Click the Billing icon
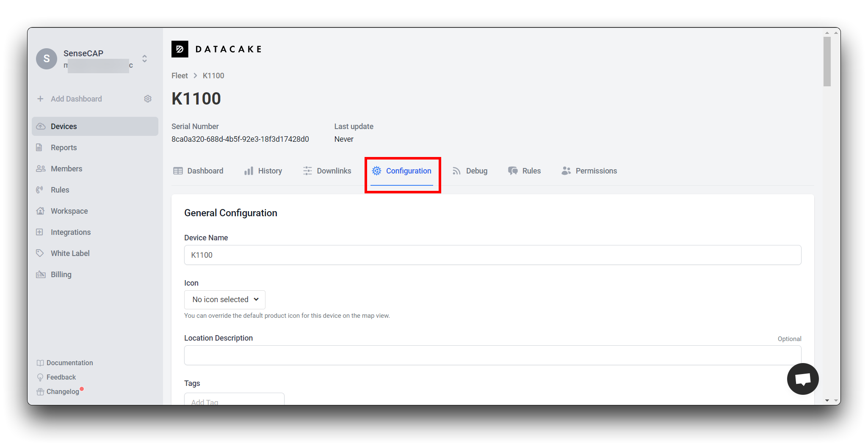Image resolution: width=868 pixels, height=446 pixels. [x=41, y=274]
